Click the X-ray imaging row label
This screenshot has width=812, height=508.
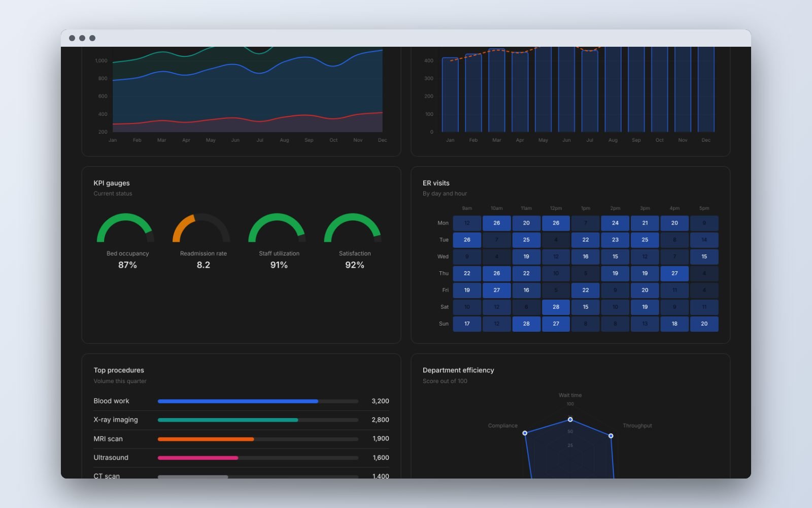116,420
